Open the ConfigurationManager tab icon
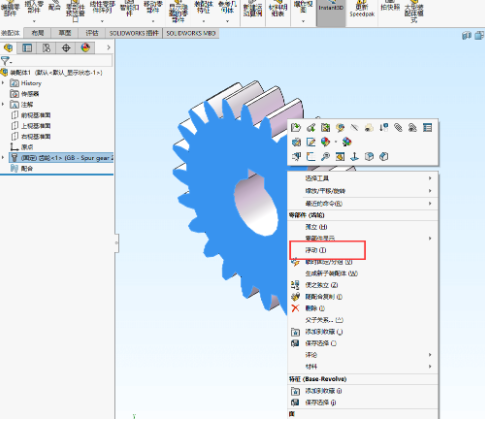 46,48
